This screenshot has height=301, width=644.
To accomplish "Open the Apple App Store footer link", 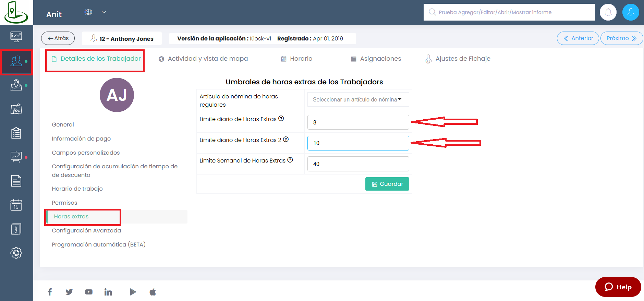I will click(153, 292).
